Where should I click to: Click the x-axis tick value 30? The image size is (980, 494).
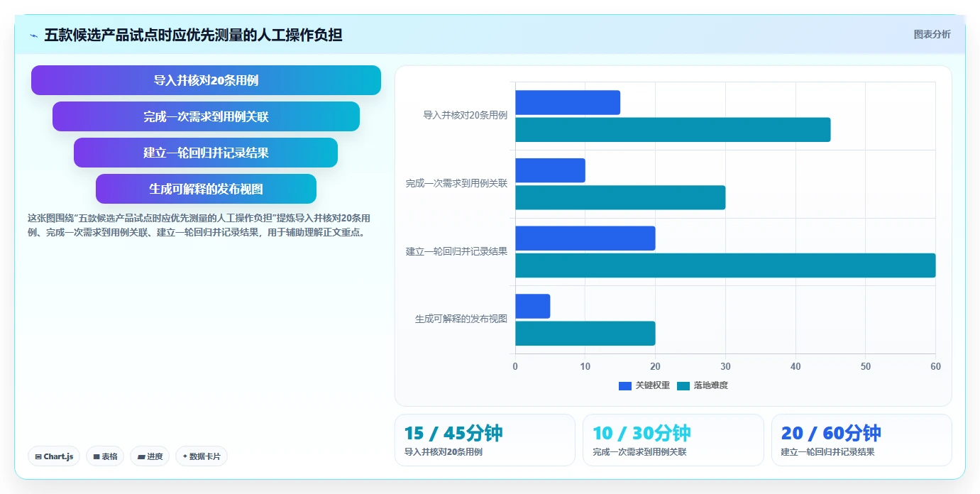click(725, 366)
